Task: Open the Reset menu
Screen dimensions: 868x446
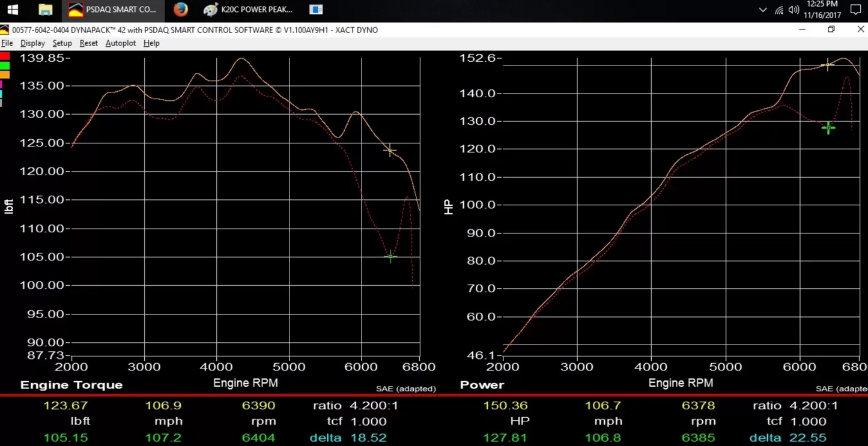Action: tap(88, 43)
